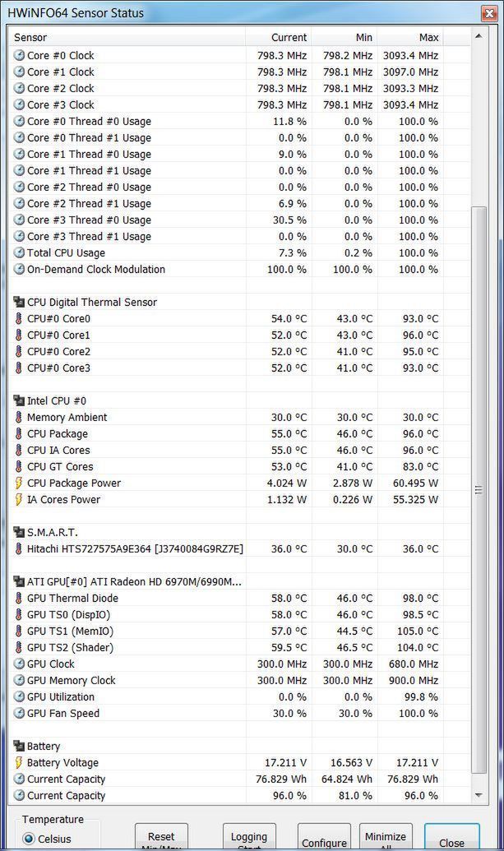The image size is (504, 851).
Task: Click the thermometer icon beside CPU Package
Action: pyautogui.click(x=19, y=433)
